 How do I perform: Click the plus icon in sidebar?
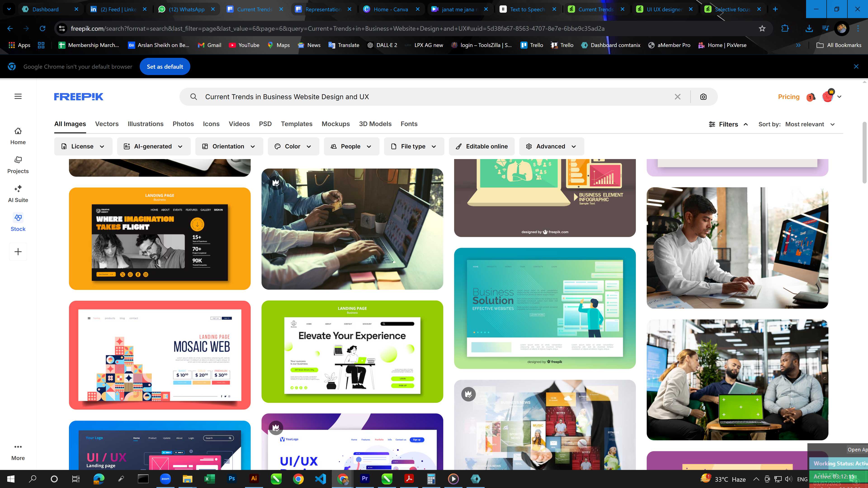coord(18,252)
